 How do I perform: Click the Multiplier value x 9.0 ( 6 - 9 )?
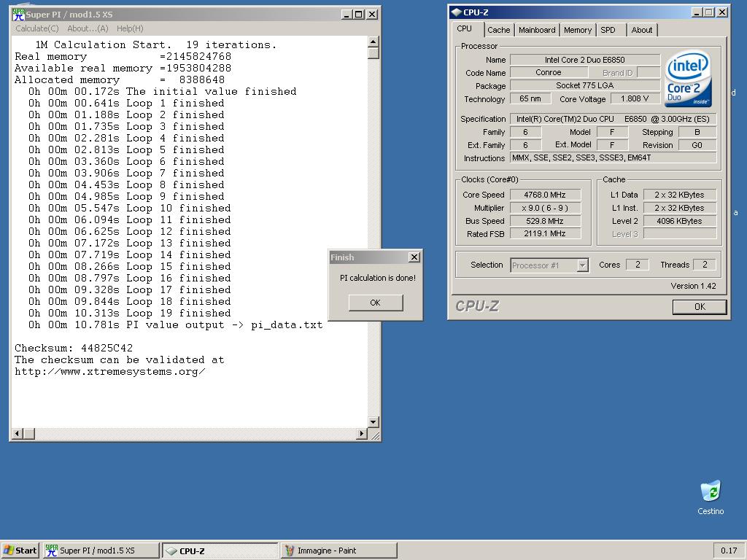coord(545,208)
